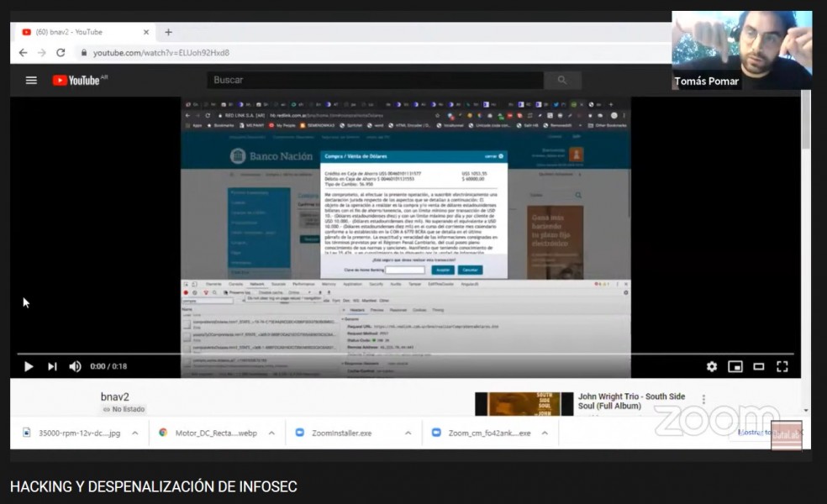This screenshot has width=827, height=504.
Task: Open Zoom_cm_fo42ank exe download
Action: pyautogui.click(x=482, y=433)
